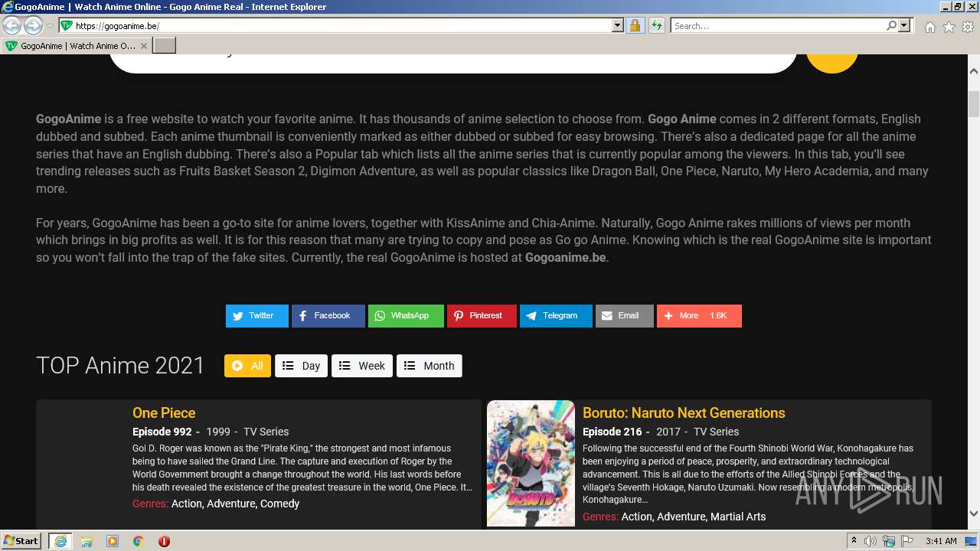
Task: Filter TOP Anime by Month
Action: (430, 366)
